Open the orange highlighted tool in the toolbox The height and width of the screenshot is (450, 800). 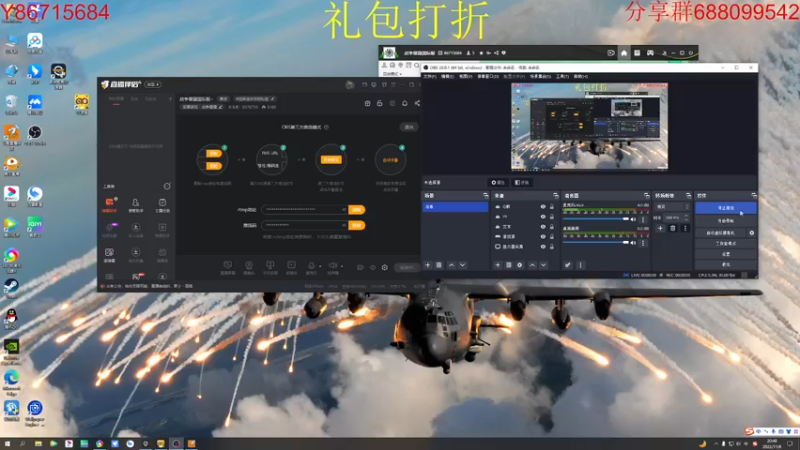point(109,205)
